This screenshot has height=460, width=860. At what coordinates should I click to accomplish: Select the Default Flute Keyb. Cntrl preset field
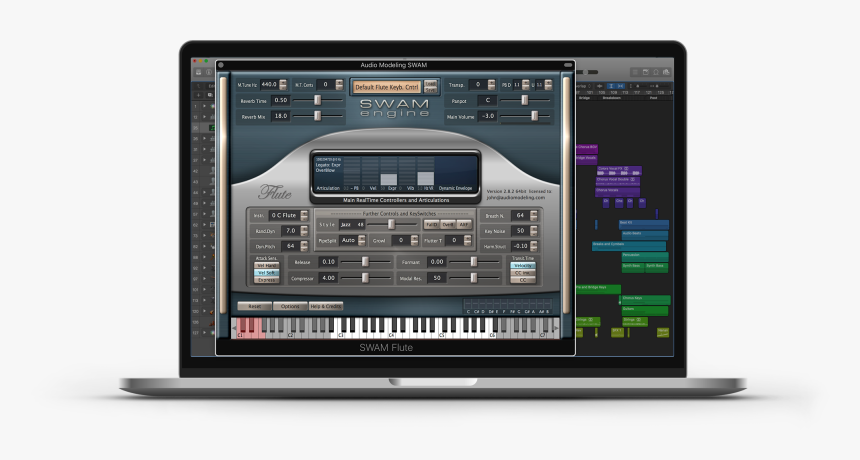[x=387, y=87]
